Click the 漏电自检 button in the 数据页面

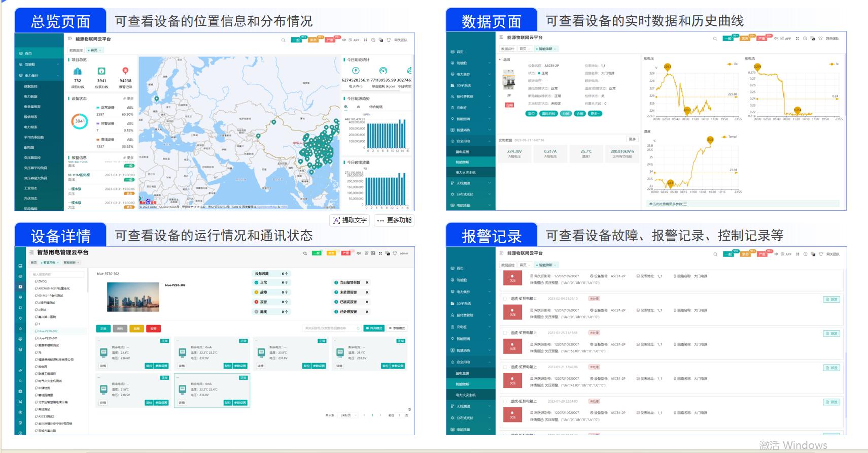548,114
